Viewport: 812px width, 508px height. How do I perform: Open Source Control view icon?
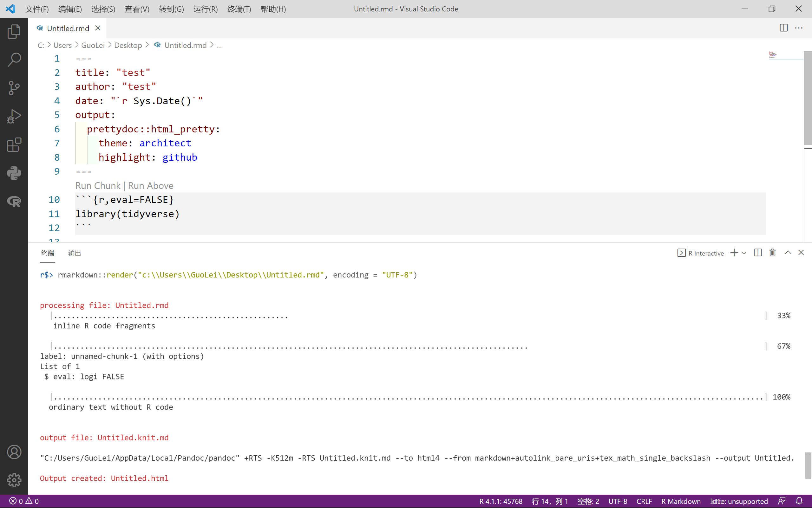tap(14, 88)
